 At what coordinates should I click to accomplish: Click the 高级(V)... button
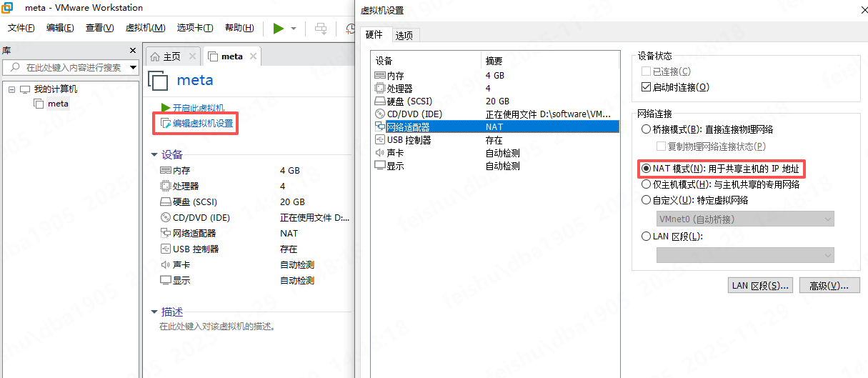pos(829,286)
